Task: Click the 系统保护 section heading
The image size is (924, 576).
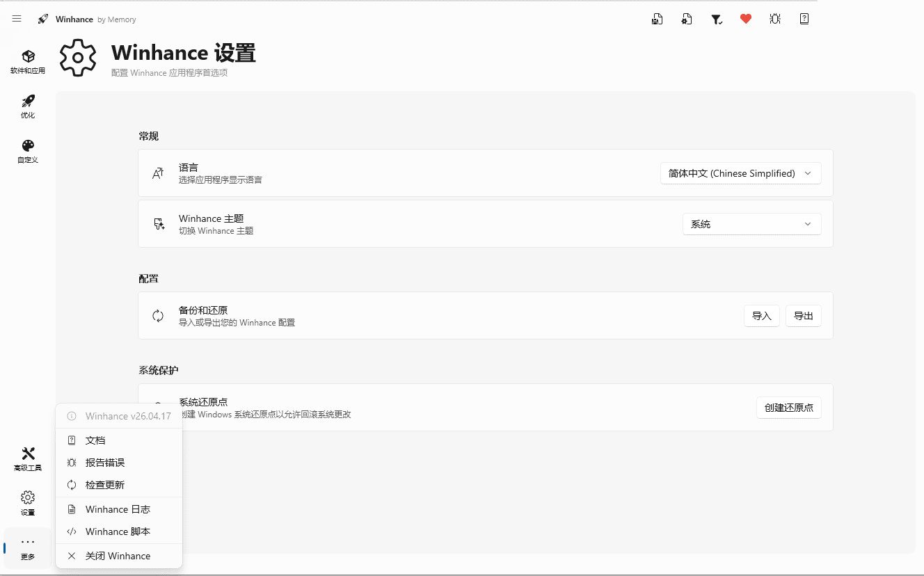Action: coord(159,370)
